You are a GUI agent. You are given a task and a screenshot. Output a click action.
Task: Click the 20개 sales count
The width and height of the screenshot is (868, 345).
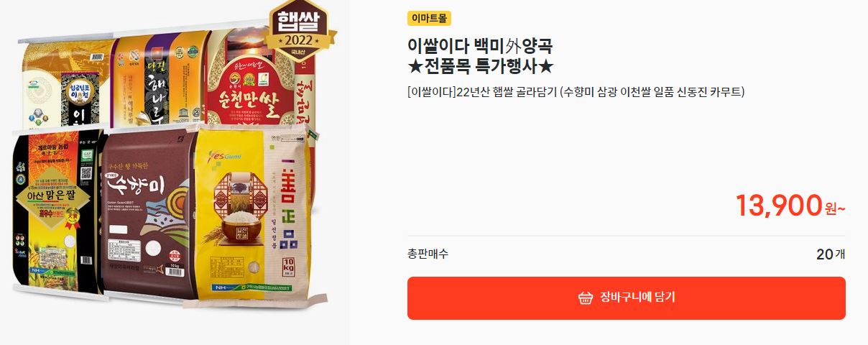[x=831, y=254]
